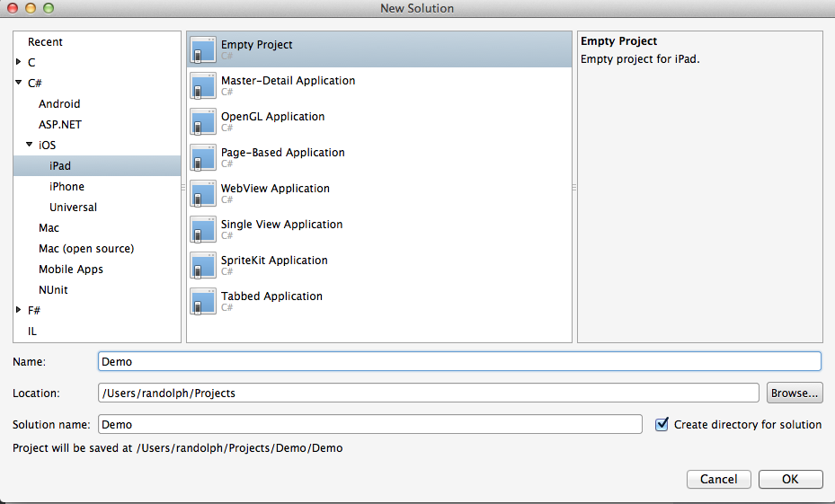Click the Solution name text field
Image resolution: width=835 pixels, height=504 pixels.
coord(369,424)
